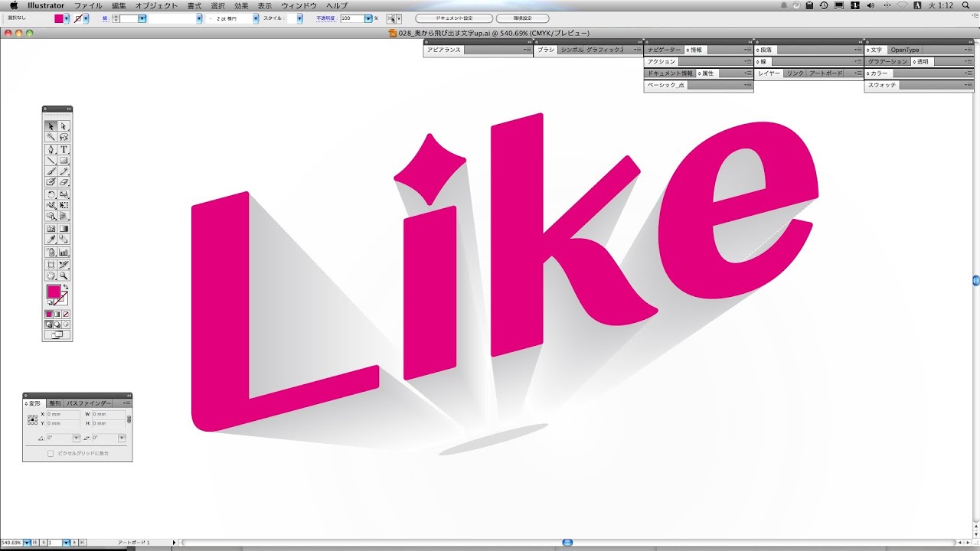Image resolution: width=980 pixels, height=551 pixels.
Task: Switch to the パスファインダー tab
Action: pos(88,403)
